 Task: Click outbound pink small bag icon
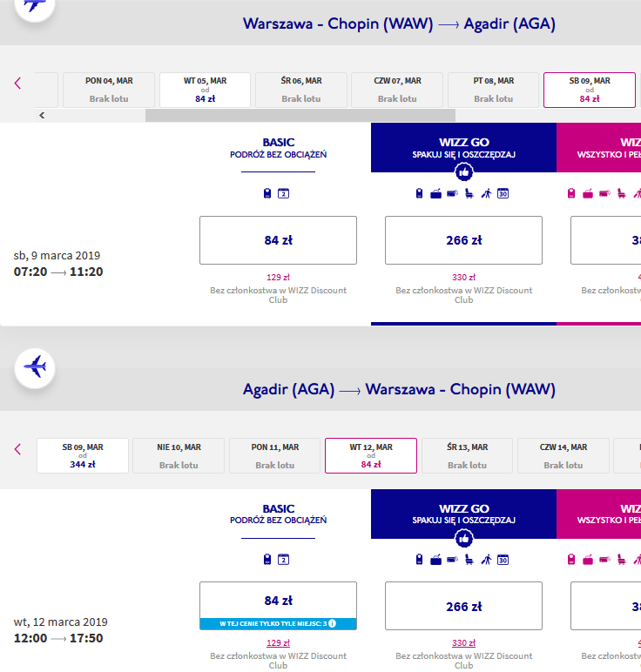(571, 193)
